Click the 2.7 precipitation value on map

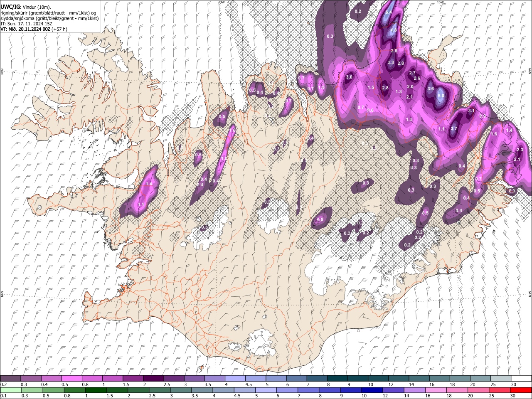tap(412, 73)
